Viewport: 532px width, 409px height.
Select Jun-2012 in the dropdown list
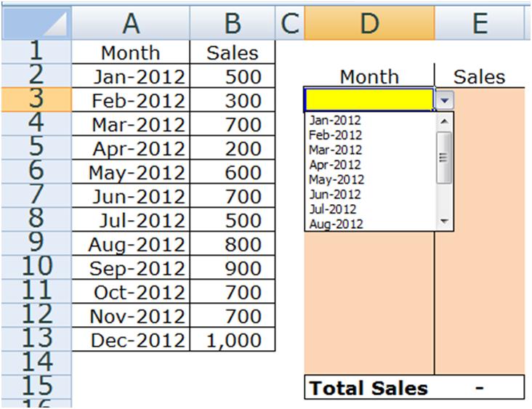click(x=335, y=194)
